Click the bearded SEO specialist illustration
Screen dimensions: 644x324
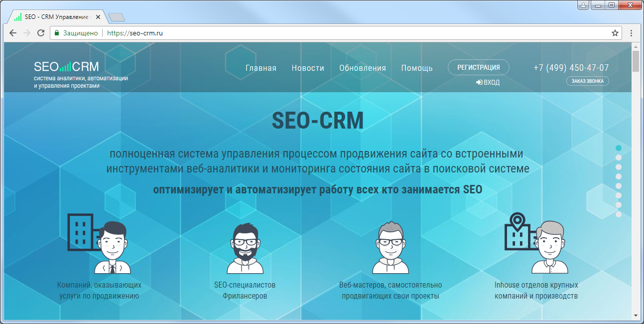click(x=245, y=247)
